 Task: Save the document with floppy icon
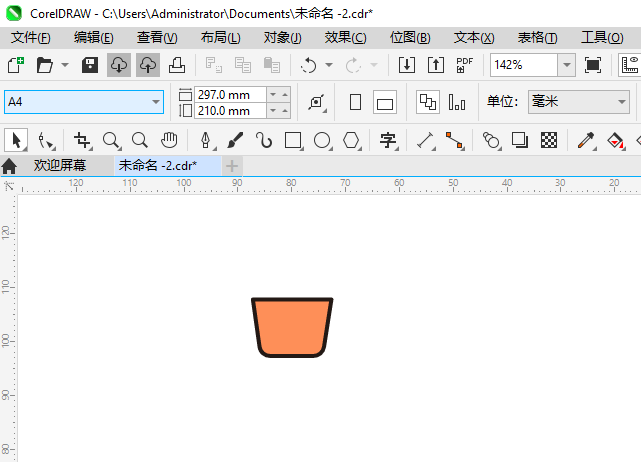pyautogui.click(x=90, y=65)
